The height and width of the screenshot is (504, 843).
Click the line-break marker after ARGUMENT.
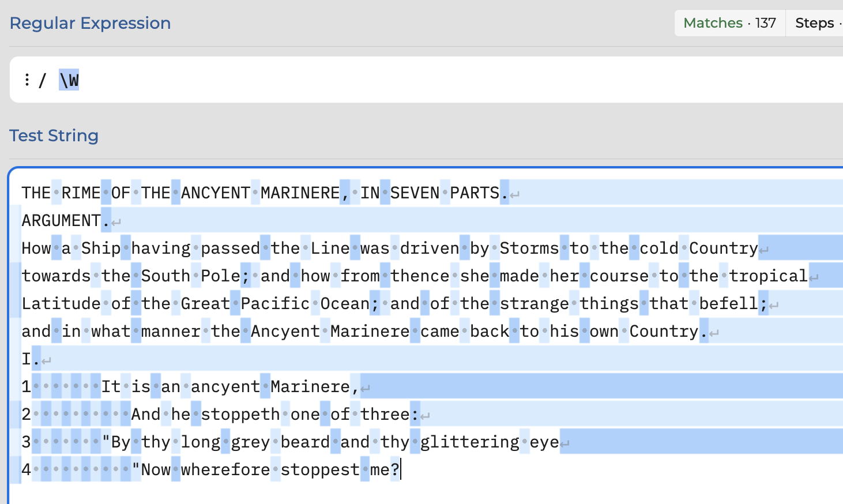coord(116,221)
